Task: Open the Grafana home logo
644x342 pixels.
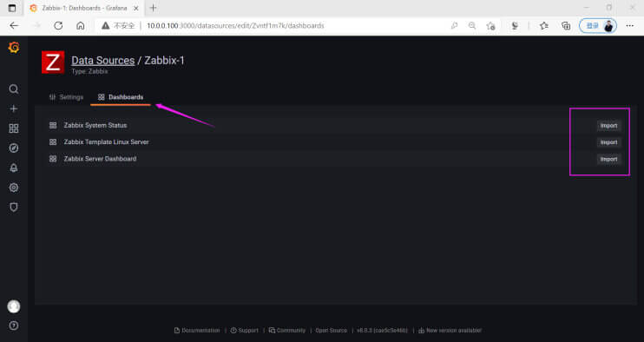Action: (x=14, y=48)
